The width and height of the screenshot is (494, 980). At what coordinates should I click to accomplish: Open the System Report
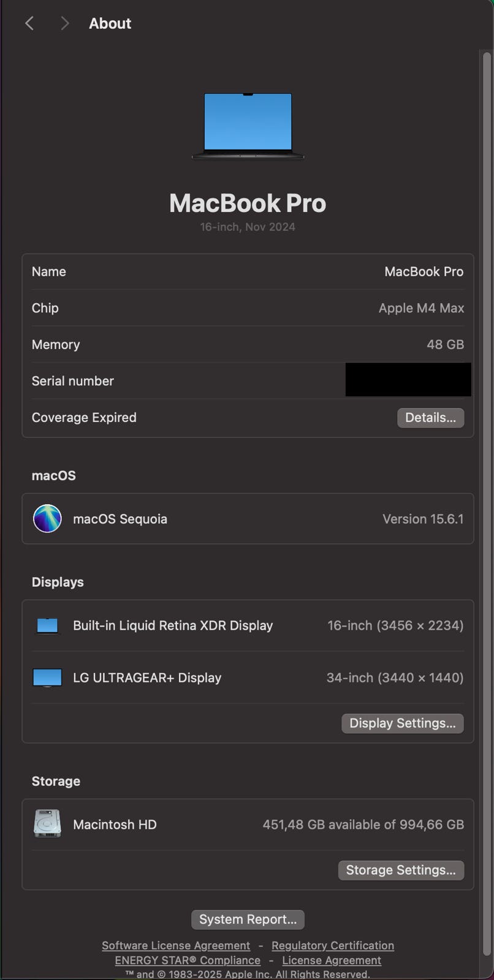pos(248,919)
